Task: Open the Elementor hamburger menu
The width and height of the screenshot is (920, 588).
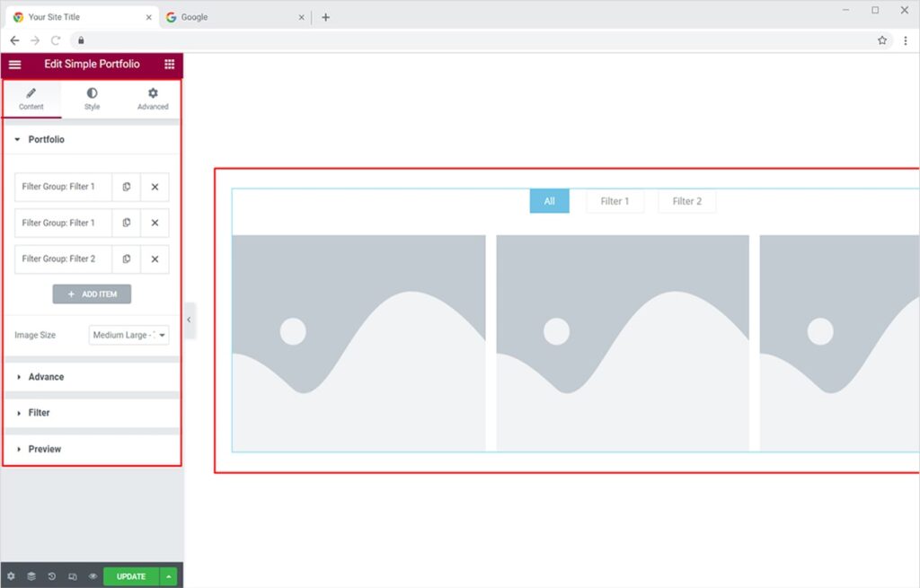Action: pos(14,65)
